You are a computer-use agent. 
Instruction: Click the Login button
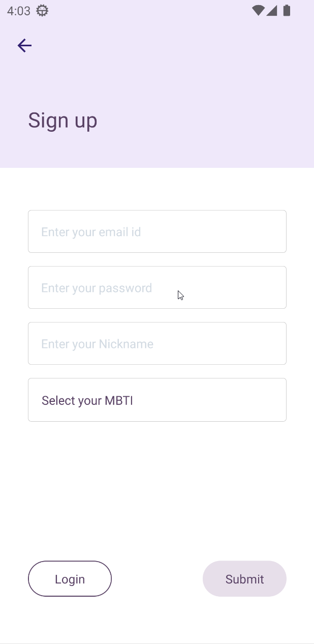pos(70,578)
